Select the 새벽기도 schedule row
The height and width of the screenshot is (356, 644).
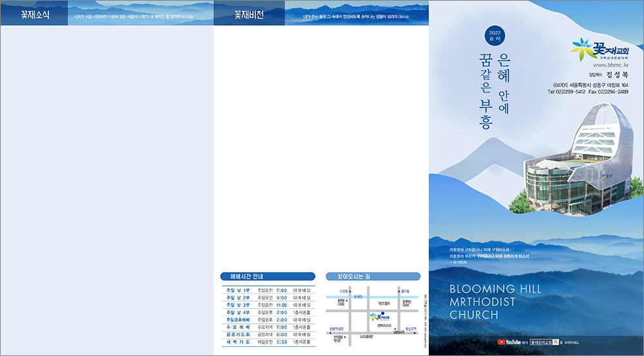click(x=267, y=341)
